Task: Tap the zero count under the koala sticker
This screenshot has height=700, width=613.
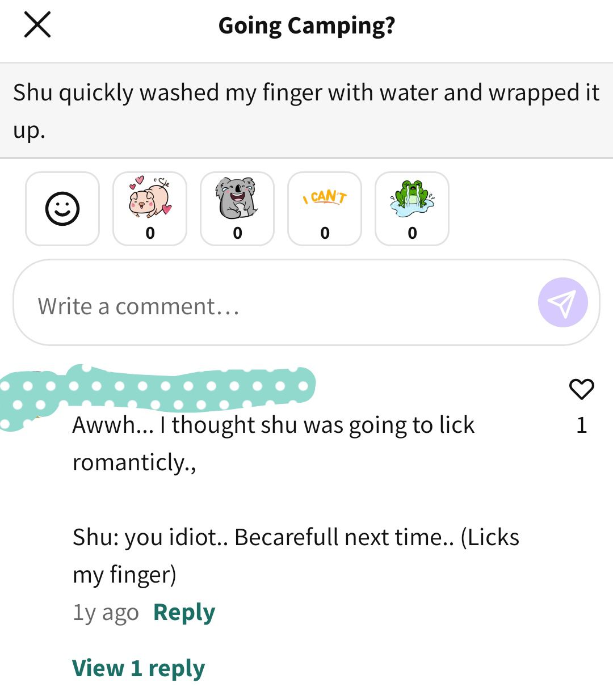Action: [x=237, y=233]
